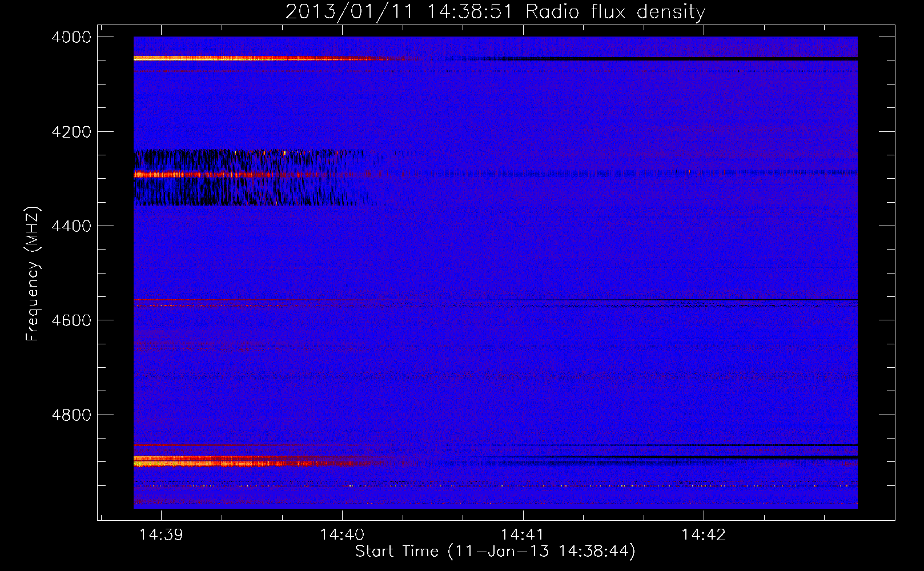Click the 14:42 time tick label
This screenshot has width=924, height=571.
(704, 535)
